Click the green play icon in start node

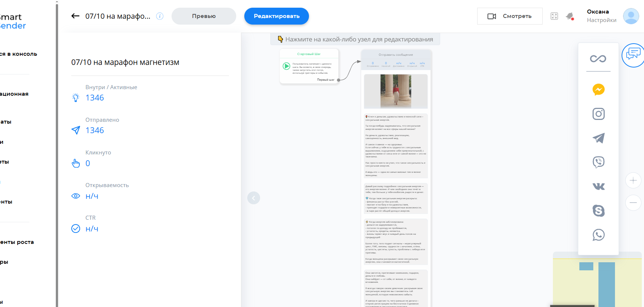pyautogui.click(x=287, y=66)
